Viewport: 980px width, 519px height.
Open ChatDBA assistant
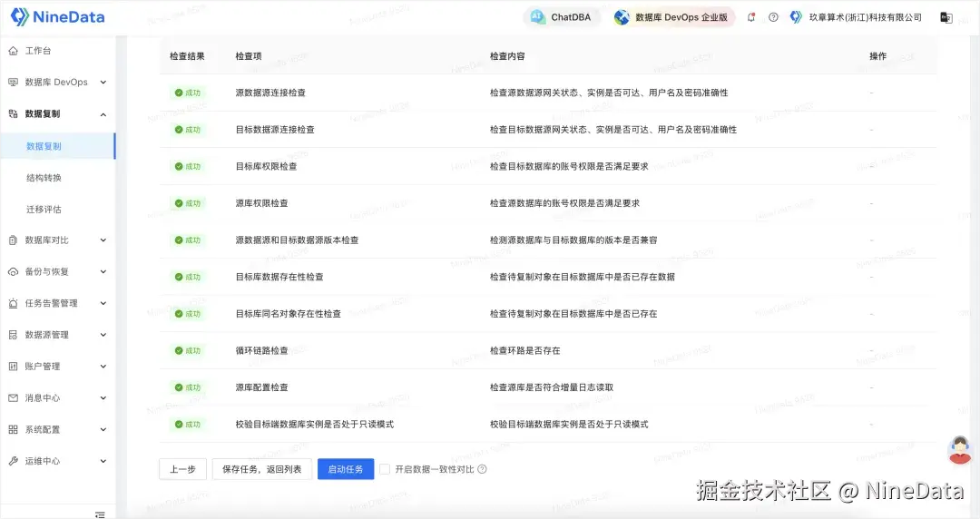[x=561, y=17]
